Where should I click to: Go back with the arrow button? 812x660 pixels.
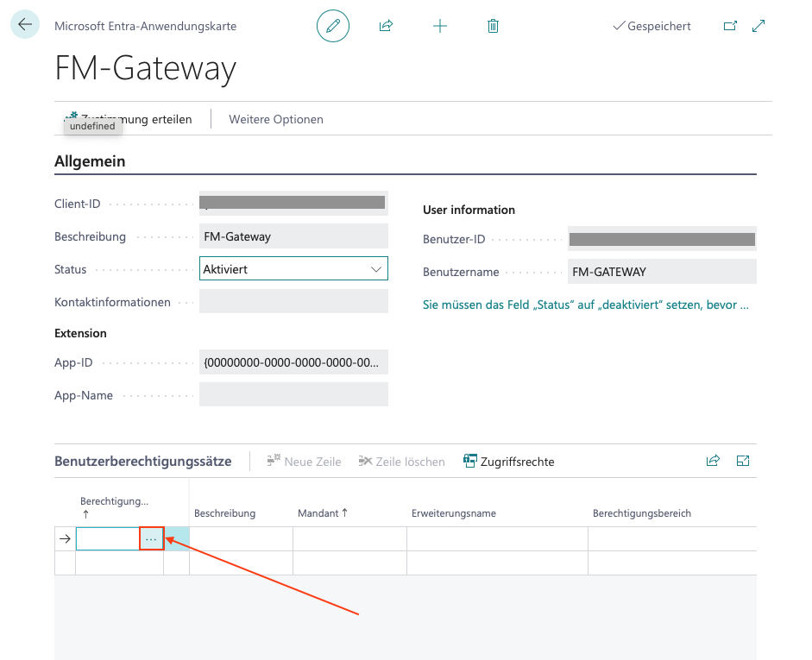25,24
